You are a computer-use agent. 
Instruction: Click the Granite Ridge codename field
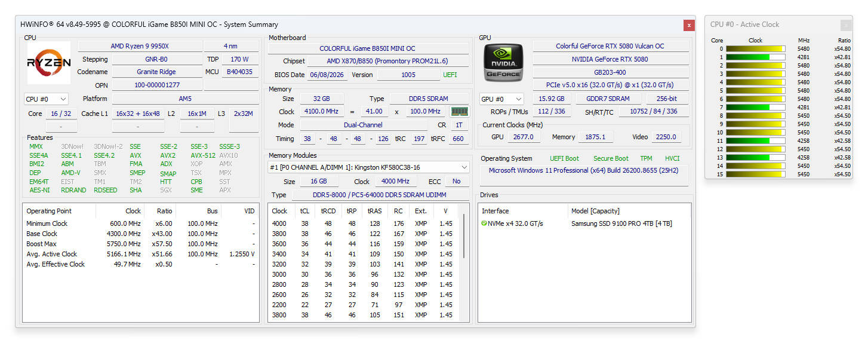tap(156, 72)
